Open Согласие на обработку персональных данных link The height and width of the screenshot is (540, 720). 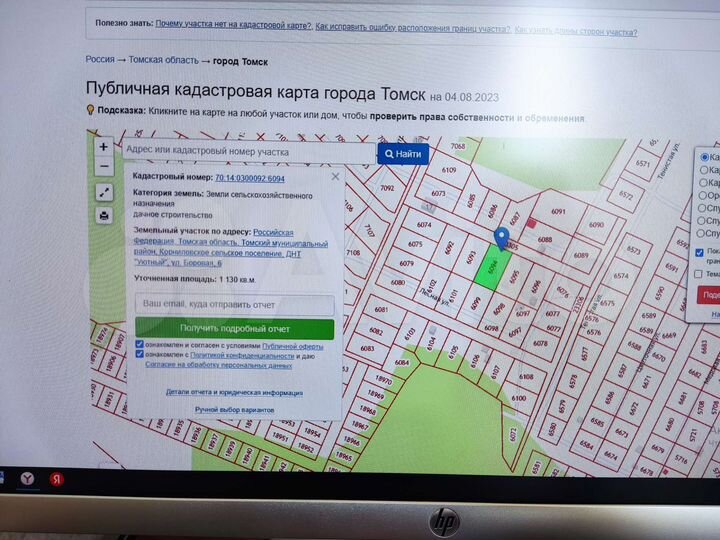pyautogui.click(x=219, y=365)
